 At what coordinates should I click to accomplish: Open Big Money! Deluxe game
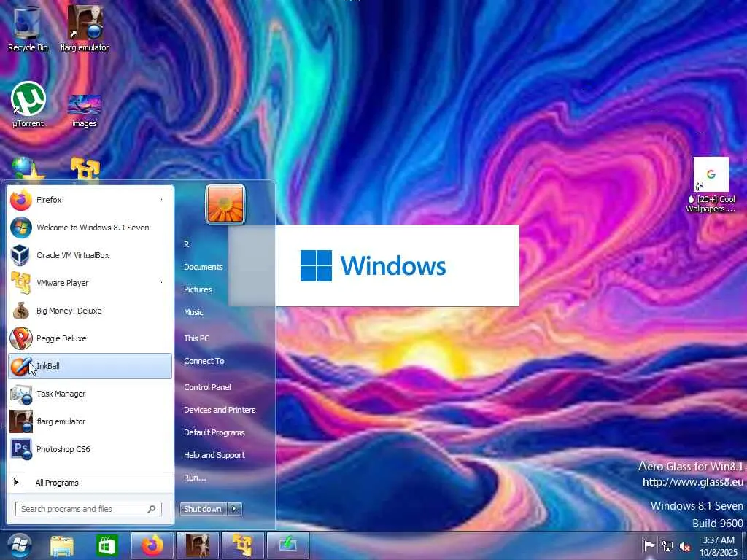[x=90, y=311]
